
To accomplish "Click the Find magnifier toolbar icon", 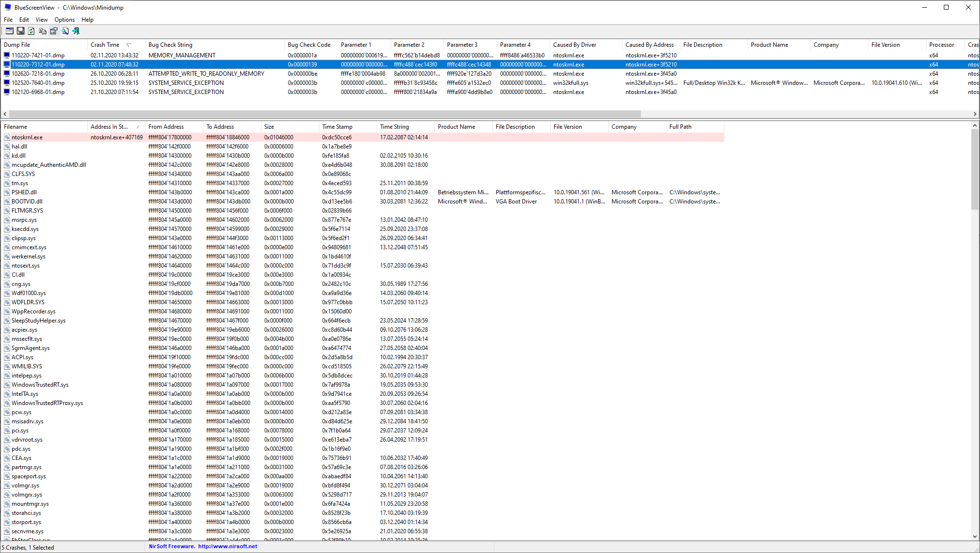I will point(65,31).
